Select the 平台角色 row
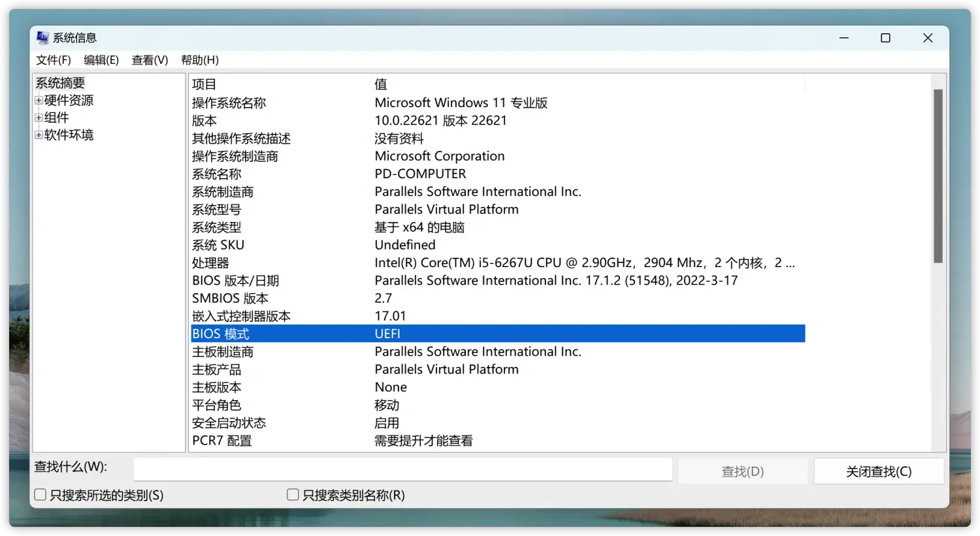The width and height of the screenshot is (980, 536). 498,405
